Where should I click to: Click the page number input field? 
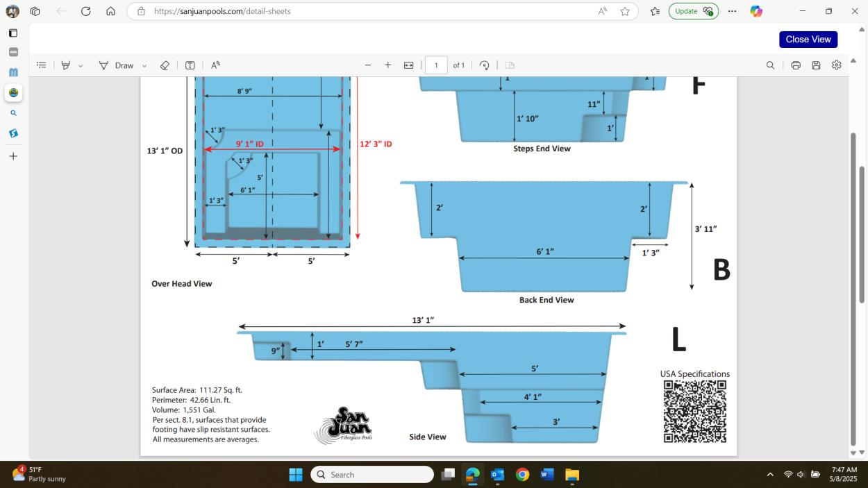(x=436, y=65)
